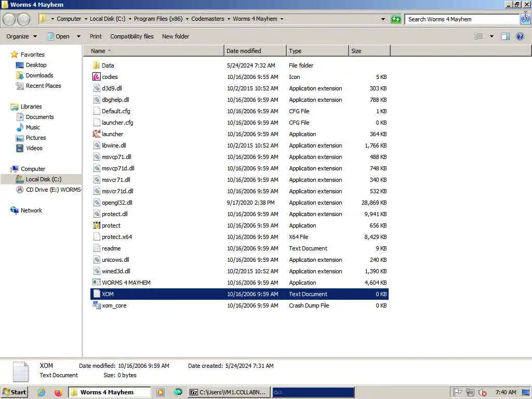This screenshot has width=532, height=399.
Task: Switch to the C:\Users\VM1 7-Zip taskbar window
Action: click(x=229, y=392)
